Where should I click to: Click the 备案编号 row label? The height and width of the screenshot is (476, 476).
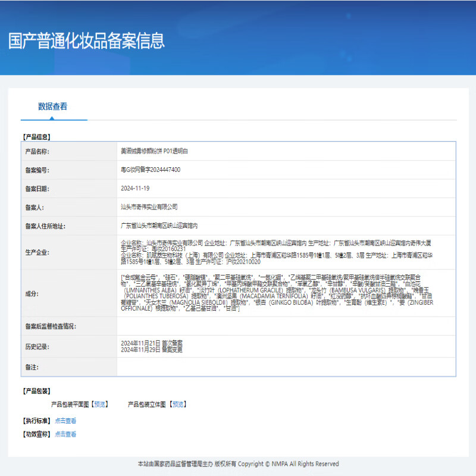pyautogui.click(x=37, y=170)
